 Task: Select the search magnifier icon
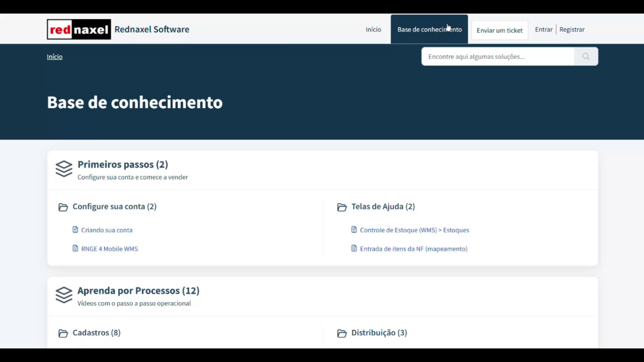point(586,56)
